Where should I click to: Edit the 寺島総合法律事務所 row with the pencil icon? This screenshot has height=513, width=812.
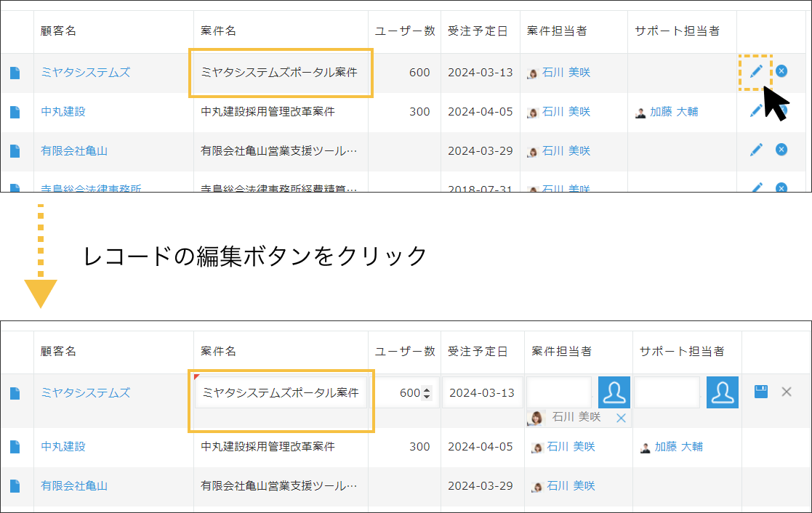[757, 187]
